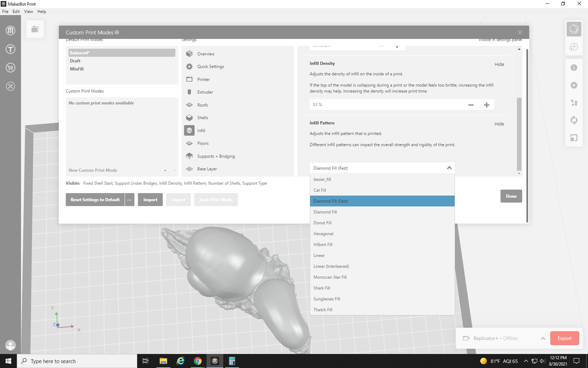Open the print settings gear icon
The image size is (588, 368).
(x=574, y=85)
